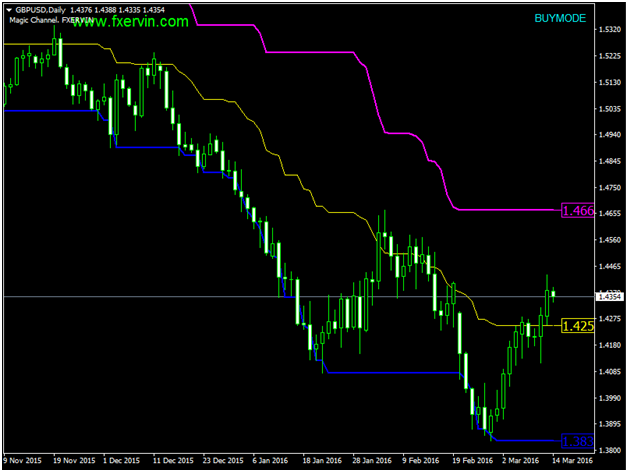Image resolution: width=628 pixels, height=472 pixels.
Task: Click the OHLC values 1.4376 1.4388 1.4335 1.4354
Action: coord(117,10)
